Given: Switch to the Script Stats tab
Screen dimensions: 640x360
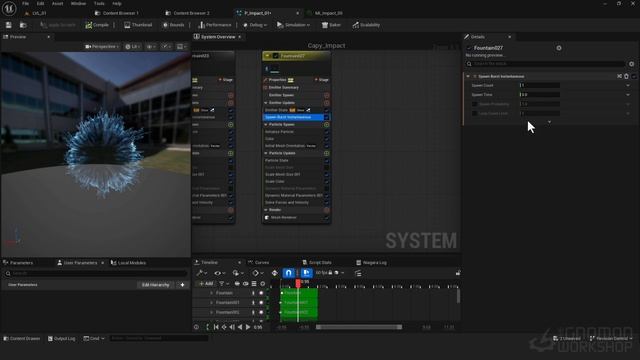Looking at the screenshot, I should pos(317,262).
